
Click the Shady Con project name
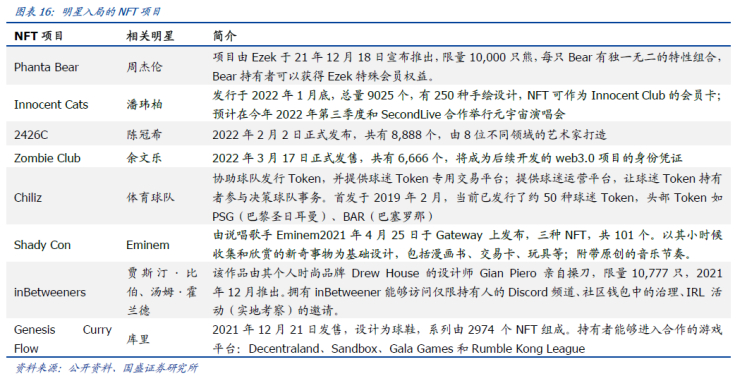[x=42, y=245]
